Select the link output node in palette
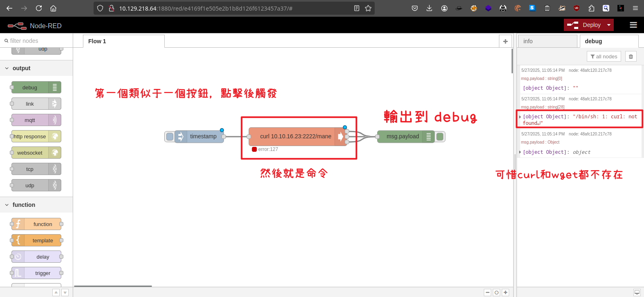This screenshot has width=644, height=297. [x=36, y=104]
